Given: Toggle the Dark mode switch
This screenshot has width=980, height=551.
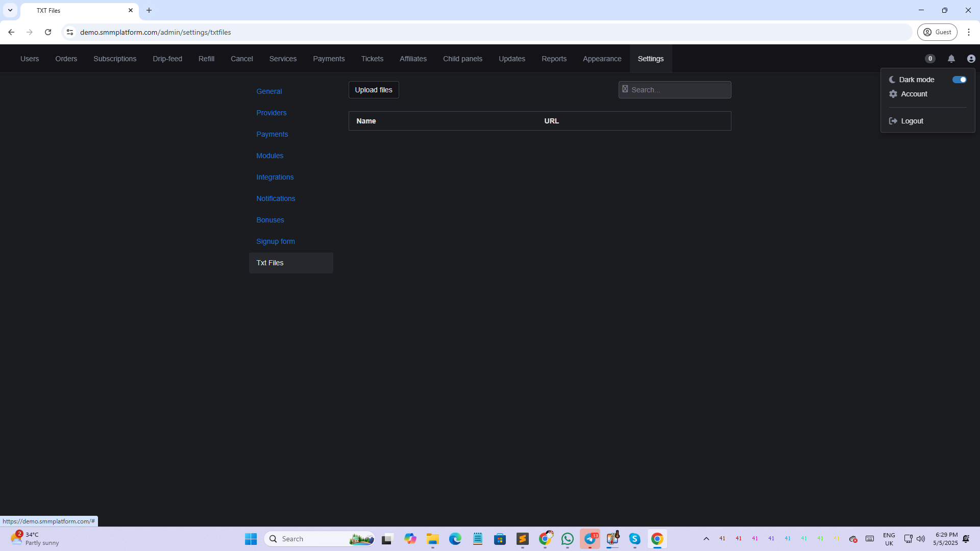Looking at the screenshot, I should [959, 80].
